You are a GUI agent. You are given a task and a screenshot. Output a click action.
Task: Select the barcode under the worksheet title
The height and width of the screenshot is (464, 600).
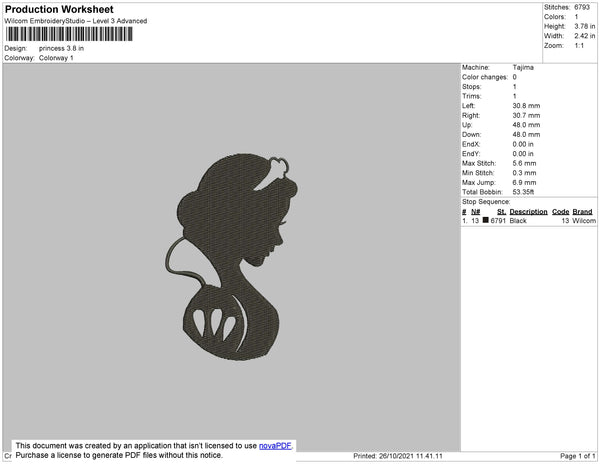click(69, 34)
